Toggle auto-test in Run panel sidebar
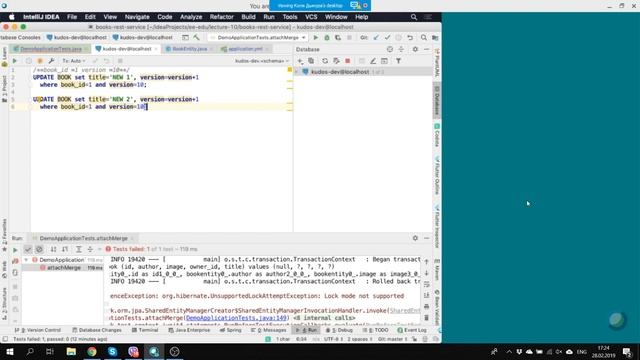 (x=15, y=272)
